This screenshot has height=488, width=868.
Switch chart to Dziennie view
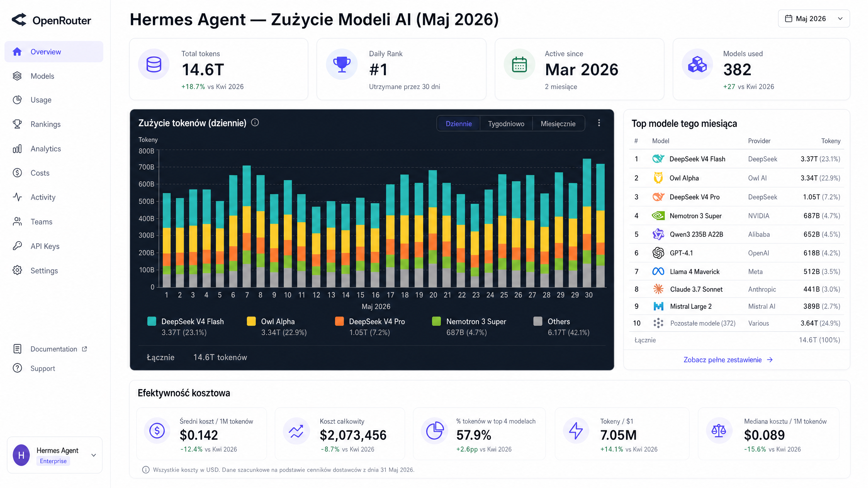(x=458, y=123)
